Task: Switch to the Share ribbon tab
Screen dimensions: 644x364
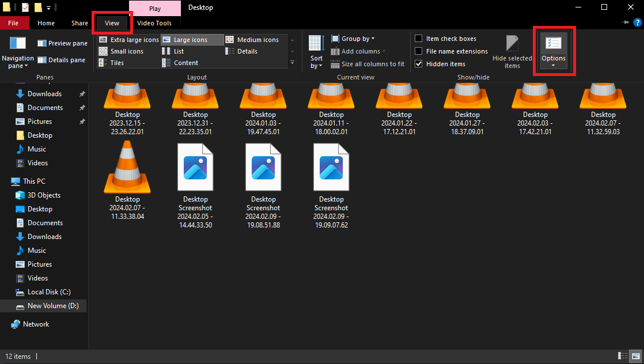Action: [x=79, y=23]
